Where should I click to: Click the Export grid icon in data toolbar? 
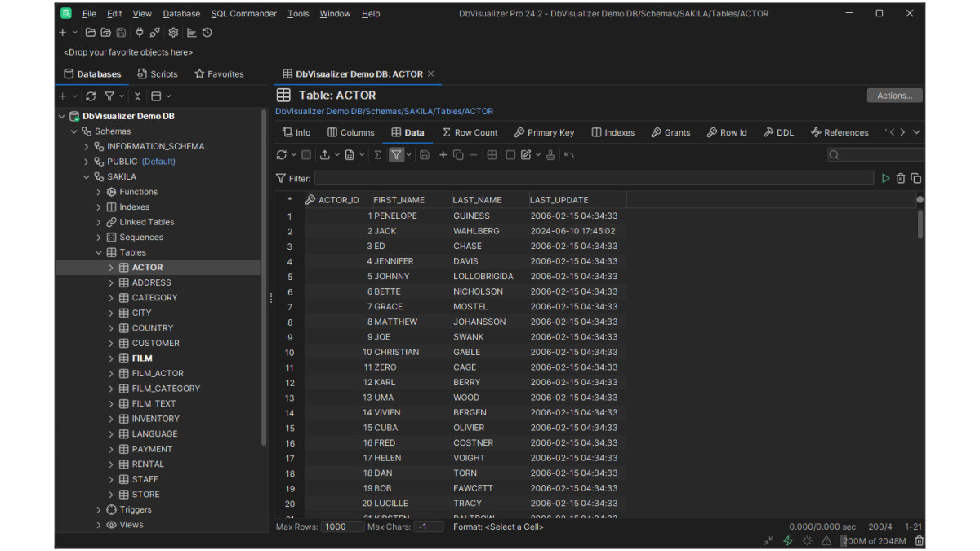324,155
